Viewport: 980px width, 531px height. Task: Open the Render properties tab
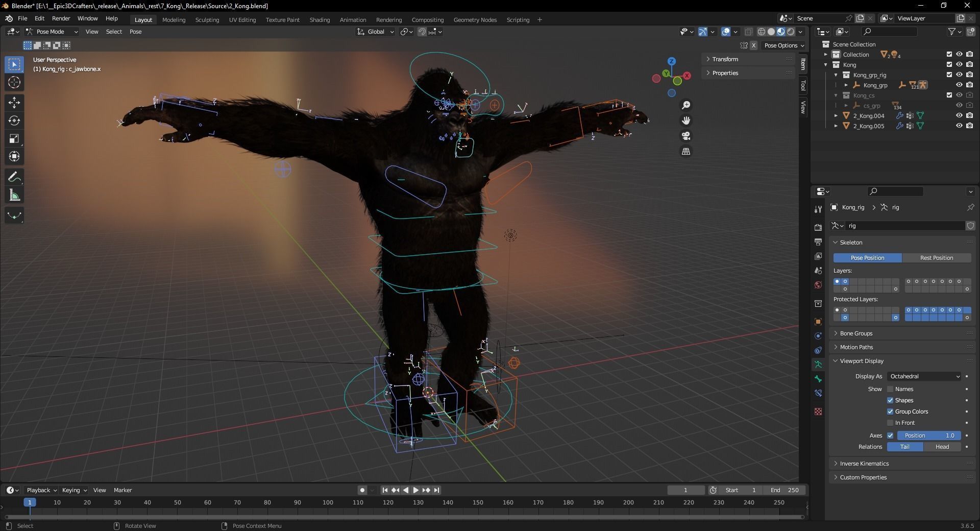click(818, 227)
